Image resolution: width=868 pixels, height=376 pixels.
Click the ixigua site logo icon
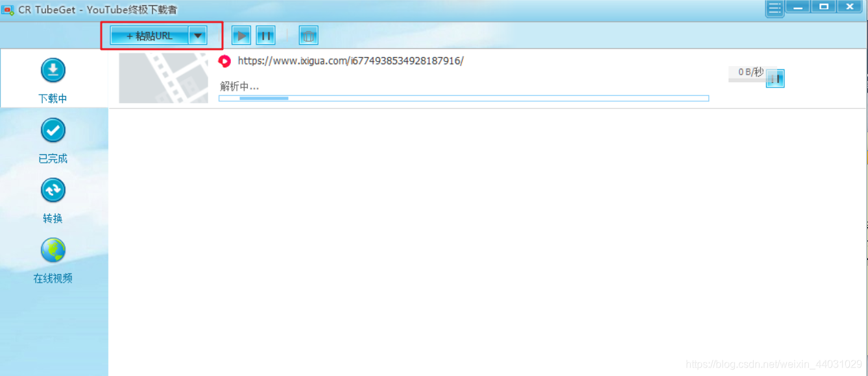point(224,62)
